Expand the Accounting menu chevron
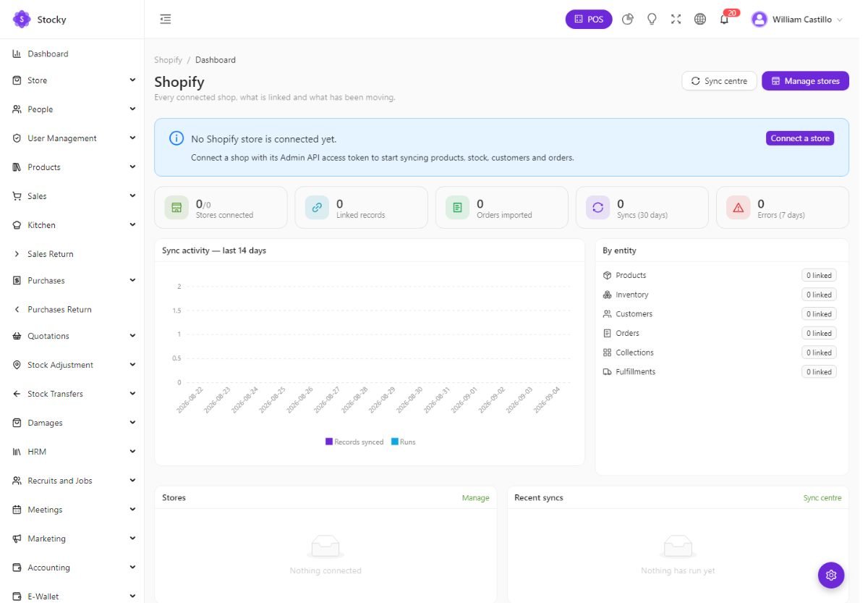 click(132, 568)
